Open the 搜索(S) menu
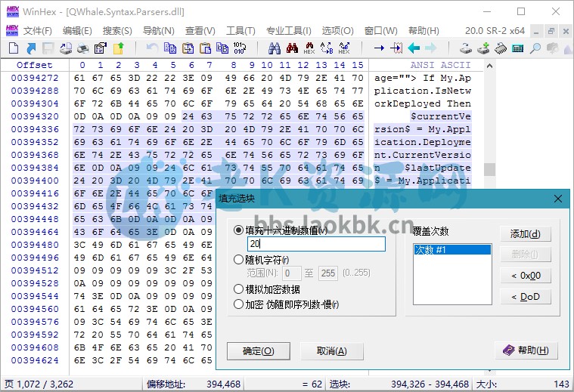 coord(117,31)
